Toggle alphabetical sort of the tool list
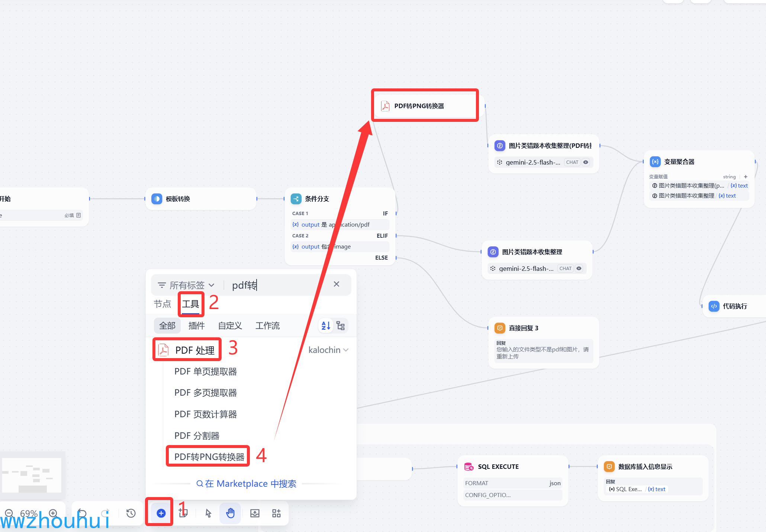Image resolution: width=766 pixels, height=532 pixels. click(x=326, y=326)
